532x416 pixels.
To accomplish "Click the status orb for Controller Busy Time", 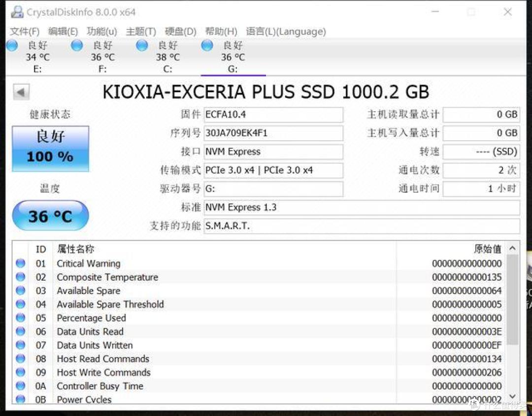I will pos(21,386).
